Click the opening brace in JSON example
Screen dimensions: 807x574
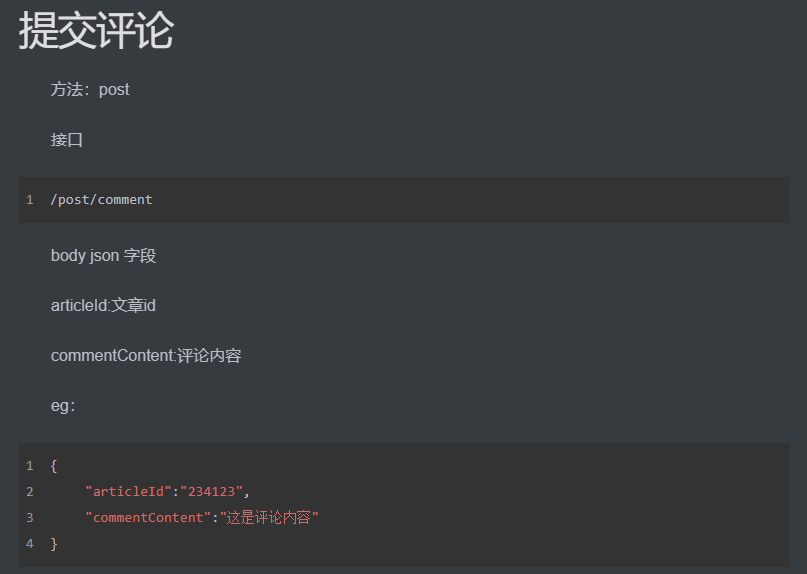54,466
